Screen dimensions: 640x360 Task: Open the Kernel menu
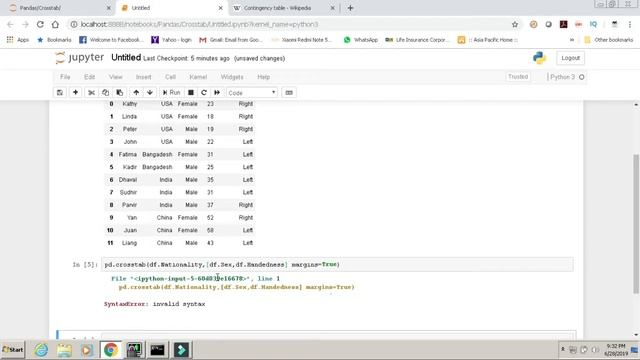(x=198, y=77)
